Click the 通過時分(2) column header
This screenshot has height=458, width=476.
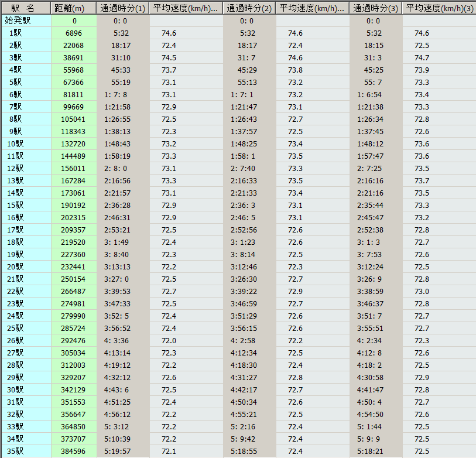coord(249,8)
